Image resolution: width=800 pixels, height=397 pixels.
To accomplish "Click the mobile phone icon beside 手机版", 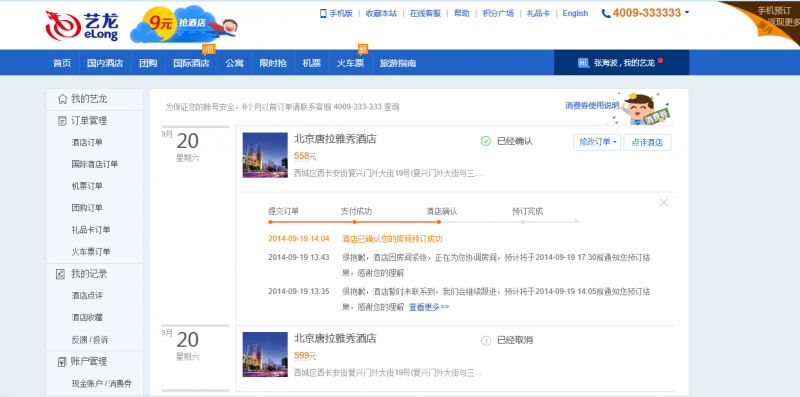I will 323,14.
